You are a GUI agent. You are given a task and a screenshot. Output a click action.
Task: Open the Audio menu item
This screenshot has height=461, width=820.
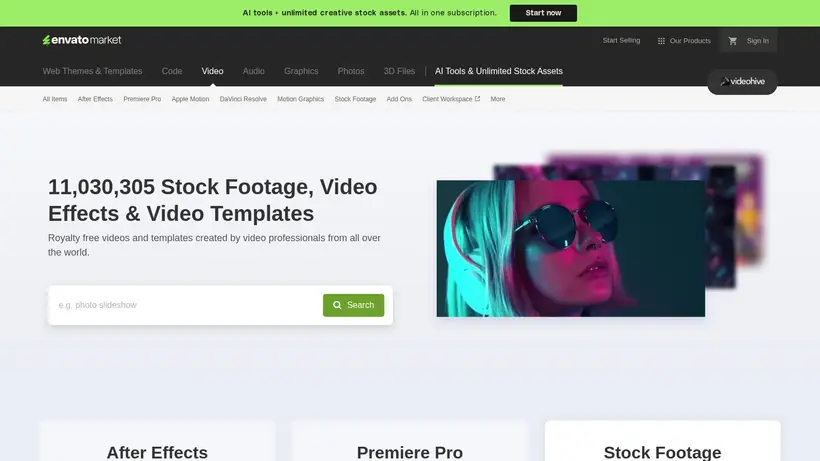point(254,71)
